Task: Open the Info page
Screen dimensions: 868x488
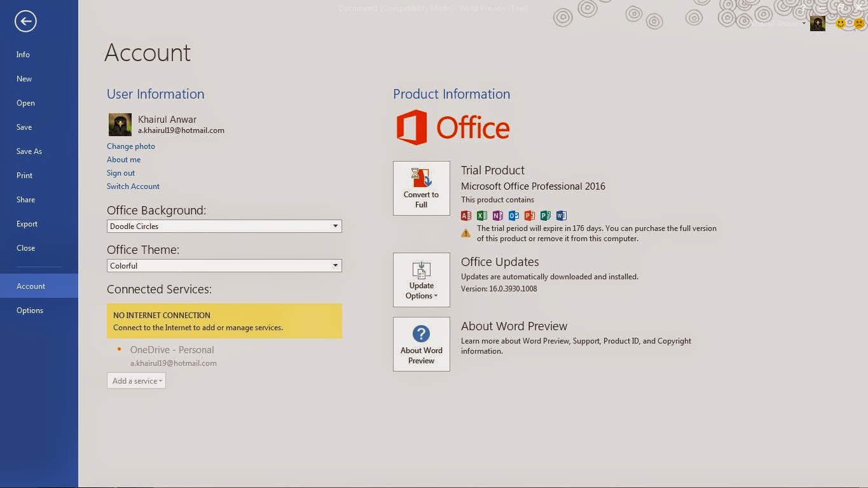Action: pos(39,55)
